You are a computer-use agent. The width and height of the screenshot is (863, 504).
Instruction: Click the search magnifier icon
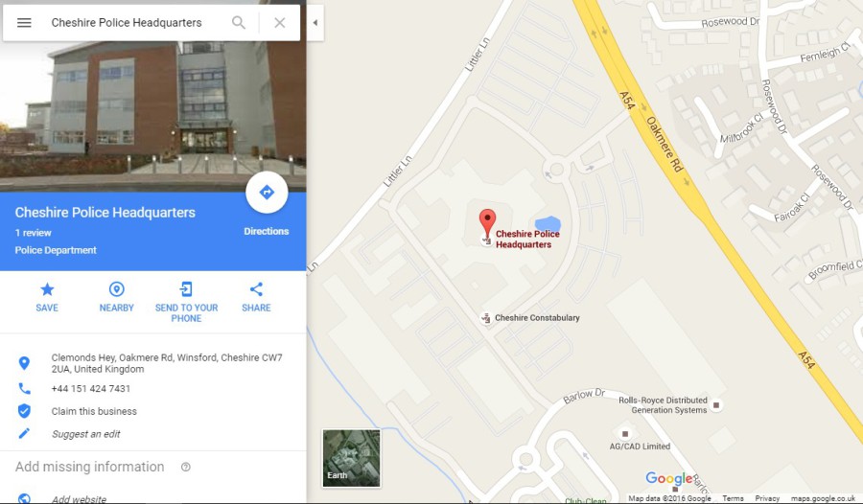point(239,23)
